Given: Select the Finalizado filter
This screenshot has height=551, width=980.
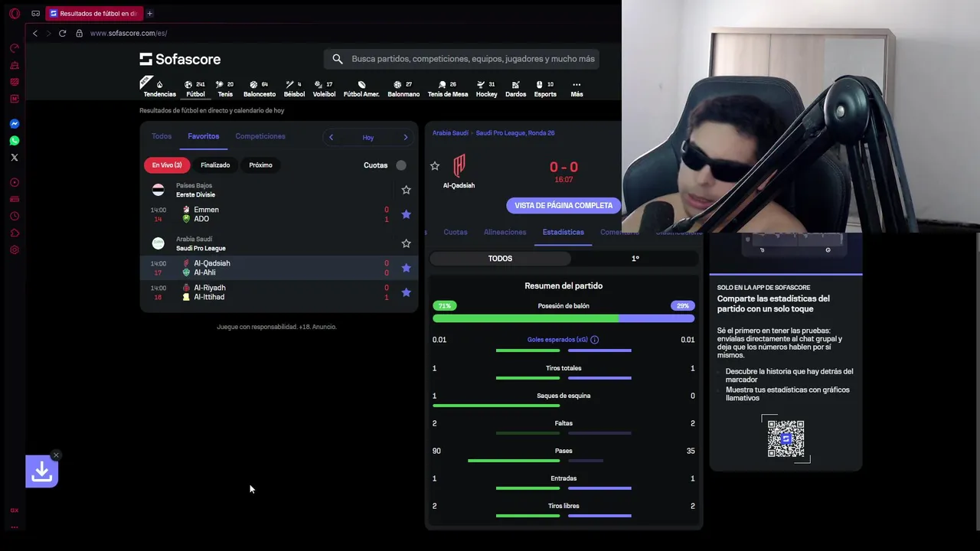Looking at the screenshot, I should click(x=215, y=165).
